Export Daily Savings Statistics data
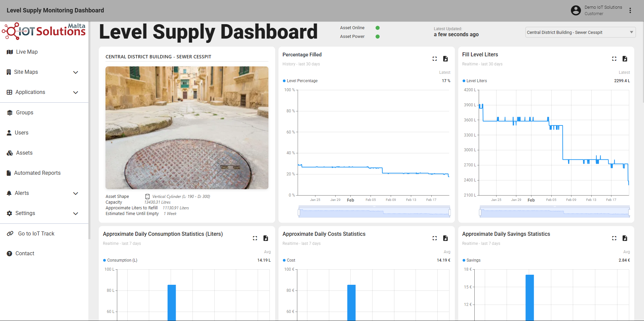Image resolution: width=644 pixels, height=321 pixels. click(625, 238)
